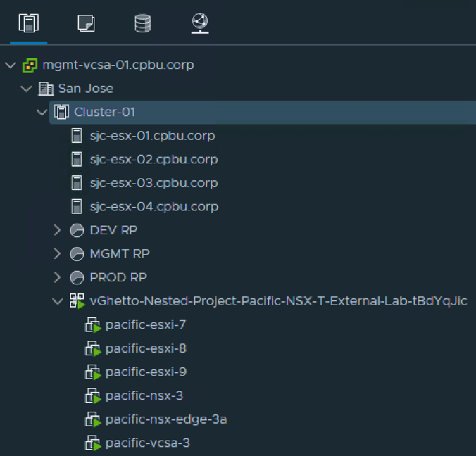Image resolution: width=476 pixels, height=456 pixels.
Task: Click the VM icon of pacific-nsx-edge-3a
Action: [x=93, y=420]
